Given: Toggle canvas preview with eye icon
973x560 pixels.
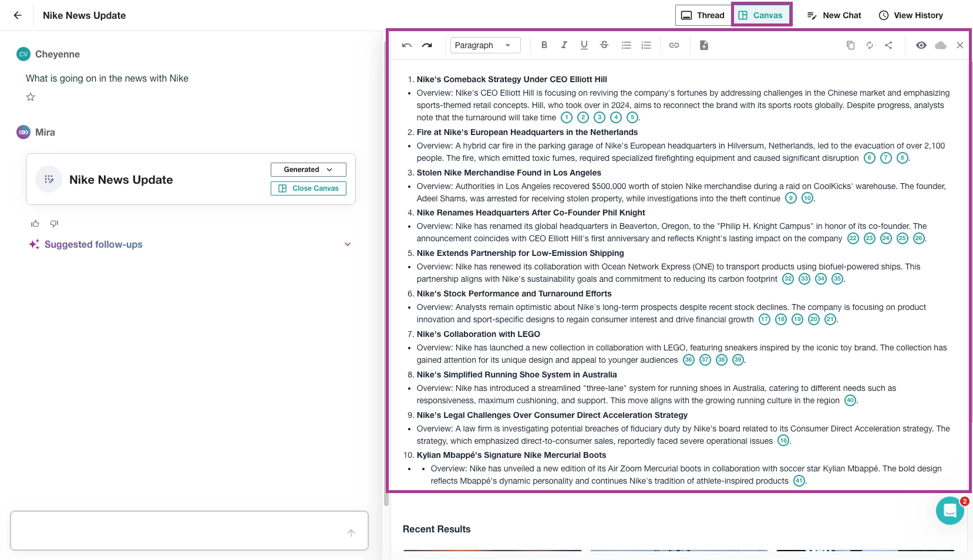Looking at the screenshot, I should 921,45.
